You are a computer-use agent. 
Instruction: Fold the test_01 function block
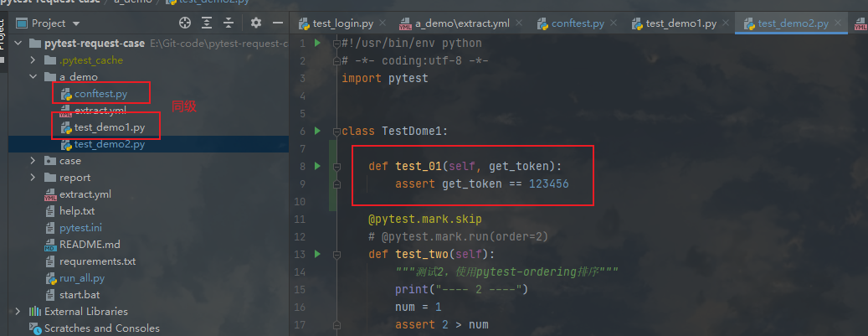(336, 167)
